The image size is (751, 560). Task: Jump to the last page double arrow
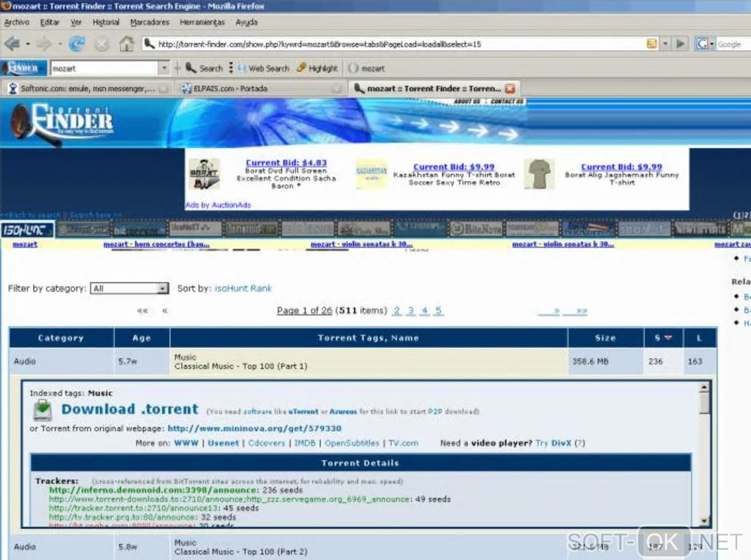(582, 311)
